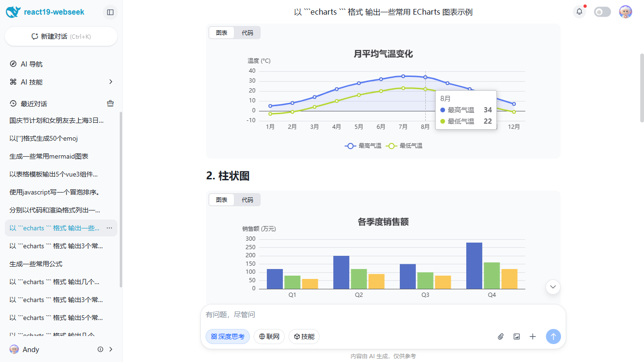644x362 pixels.
Task: Click the conversation title at the top
Action: point(383,12)
